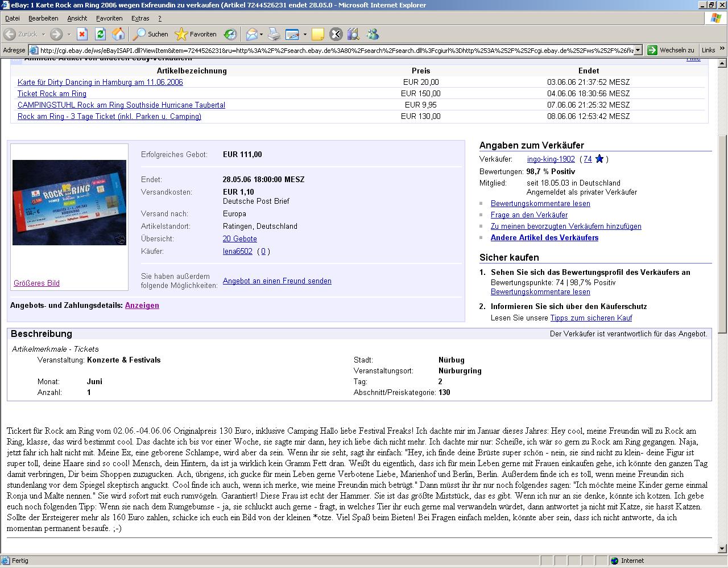Click the Windows flag logo
This screenshot has height=568, width=728.
tap(716, 18)
